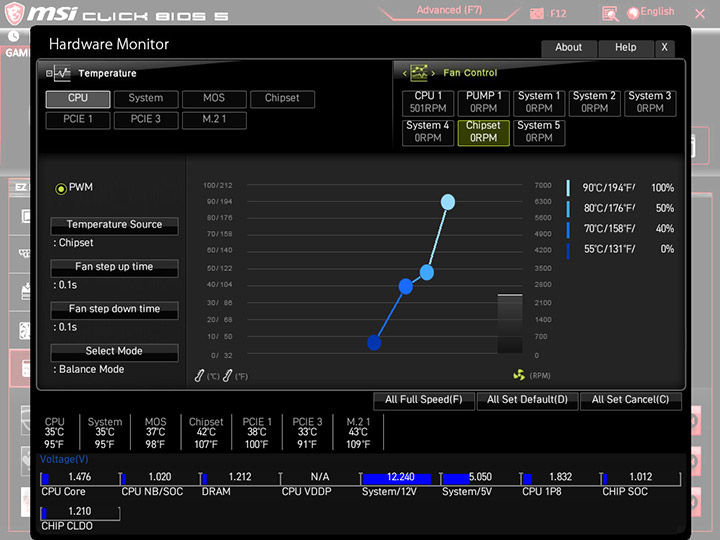
Task: Click the Fahrenheit thermometer icon
Action: pos(227,376)
